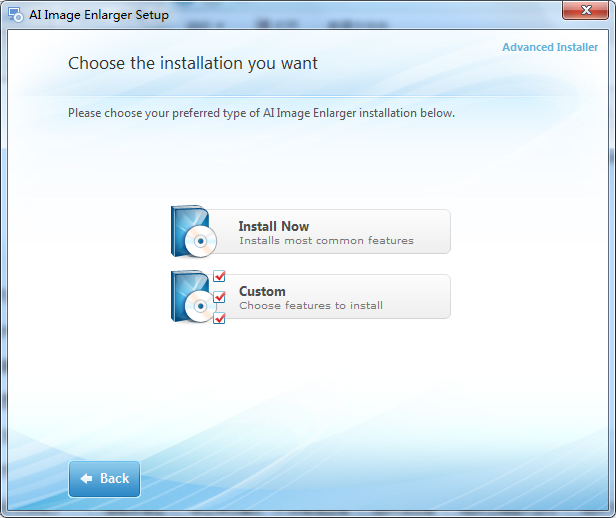Close the AI Image Enlarger Setup window
The height and width of the screenshot is (518, 616).
pos(585,10)
